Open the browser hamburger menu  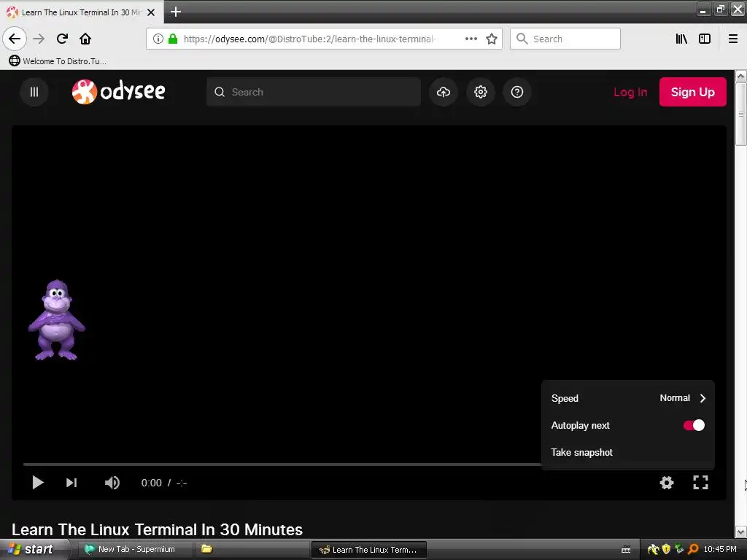click(733, 39)
